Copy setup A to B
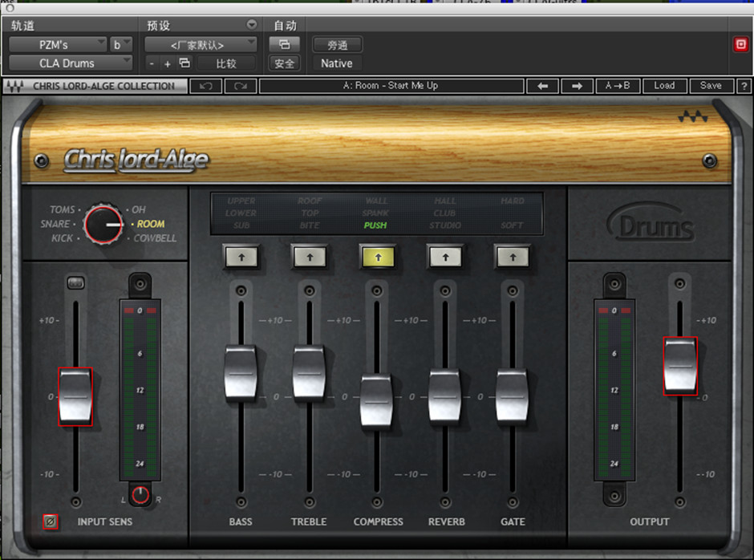This screenshot has height=560, width=754. [618, 86]
